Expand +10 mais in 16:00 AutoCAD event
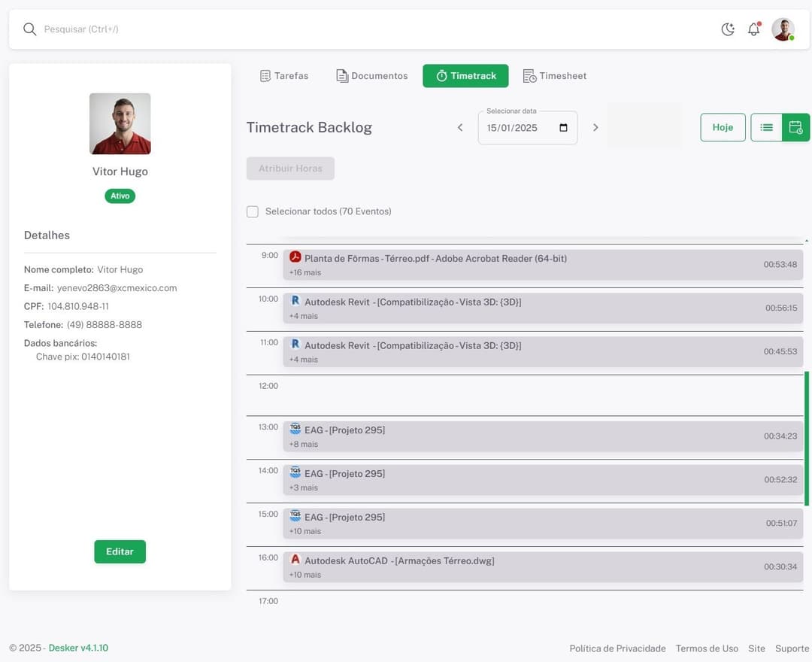 click(x=305, y=575)
